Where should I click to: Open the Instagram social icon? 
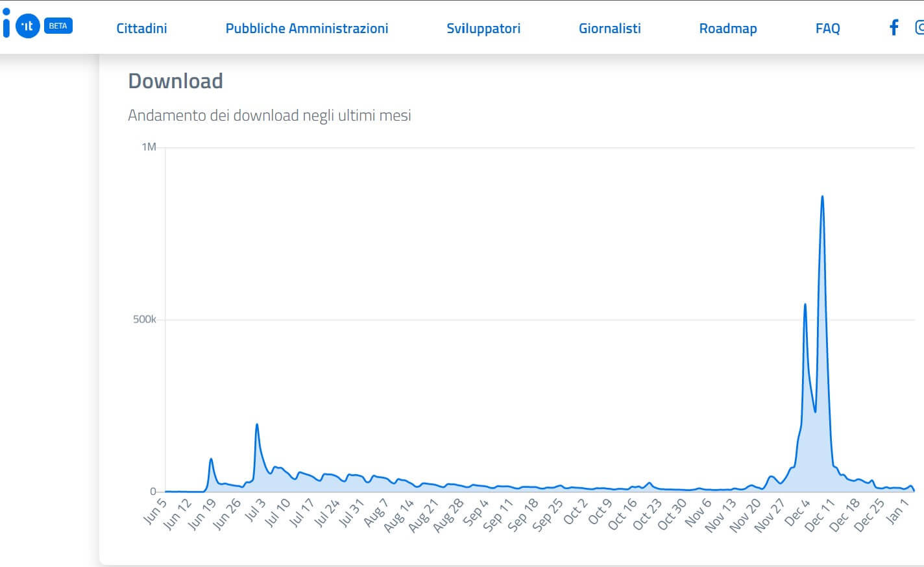pyautogui.click(x=919, y=27)
